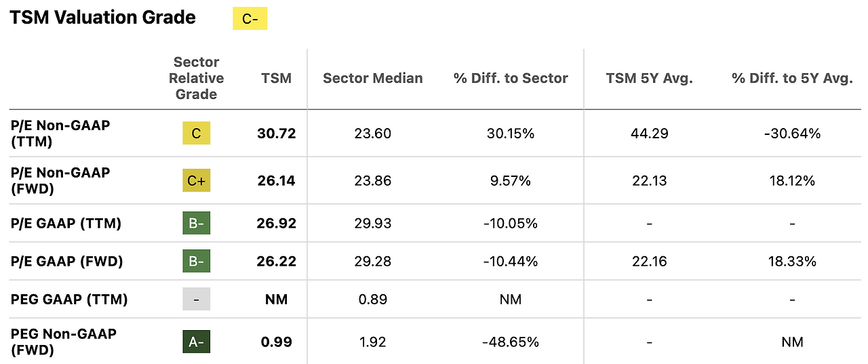Open the PEG GAAP (TTM) metric label
This screenshot has height=364, width=868.
pyautogui.click(x=69, y=299)
